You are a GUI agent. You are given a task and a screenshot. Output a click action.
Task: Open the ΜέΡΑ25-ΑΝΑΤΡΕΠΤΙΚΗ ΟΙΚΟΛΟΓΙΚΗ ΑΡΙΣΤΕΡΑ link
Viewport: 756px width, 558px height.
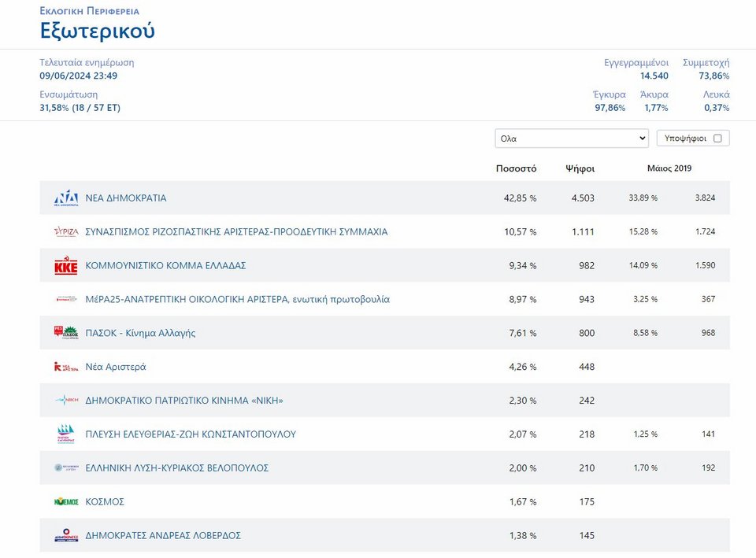[x=237, y=299]
